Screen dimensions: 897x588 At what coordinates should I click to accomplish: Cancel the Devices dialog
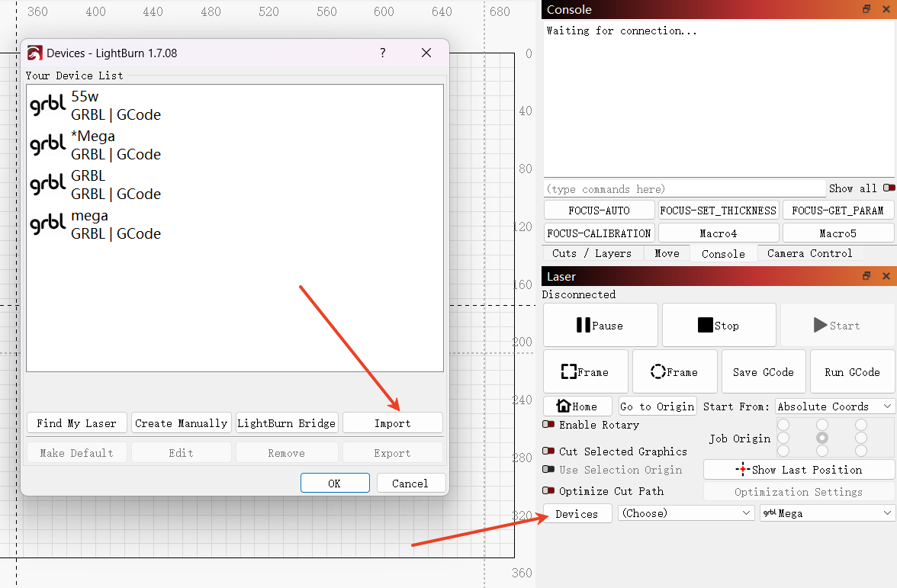(410, 484)
